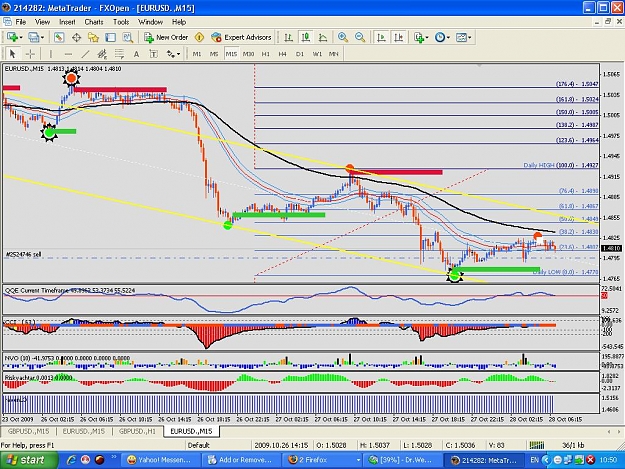Screen dimensions: 625x469
Task: Switch chart to H4 timeframe
Action: tap(283, 54)
